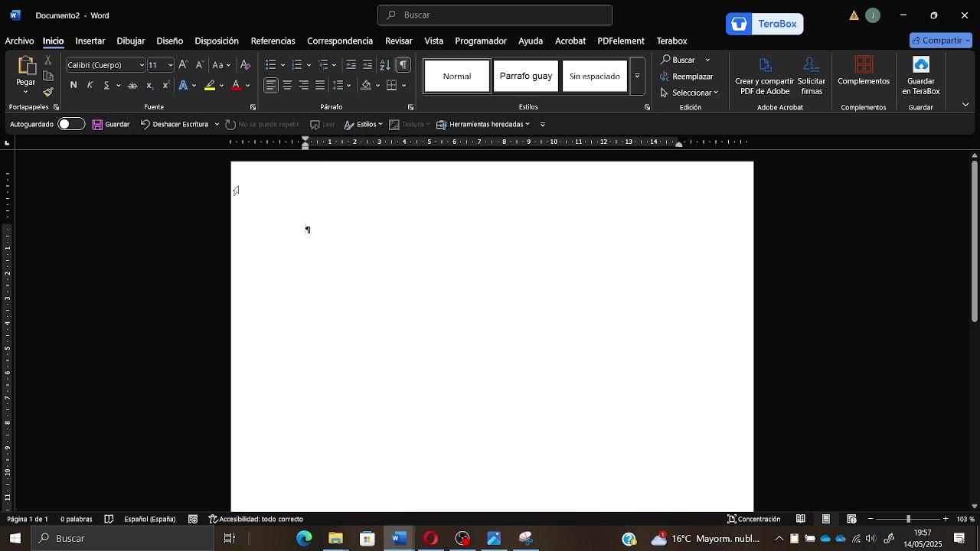This screenshot has height=551, width=980.
Task: Click the Reemplazar button
Action: (686, 77)
